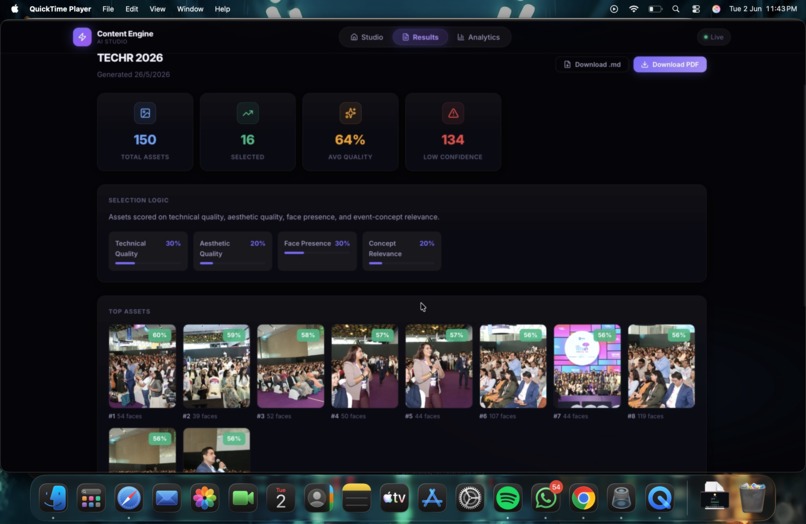Click the Live status indicator
Image resolution: width=806 pixels, height=524 pixels.
point(713,37)
